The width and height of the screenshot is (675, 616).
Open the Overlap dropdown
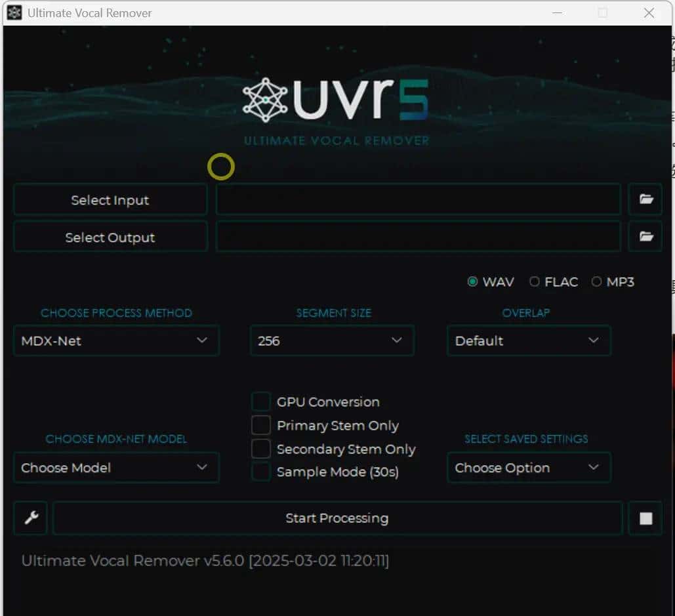pos(529,340)
